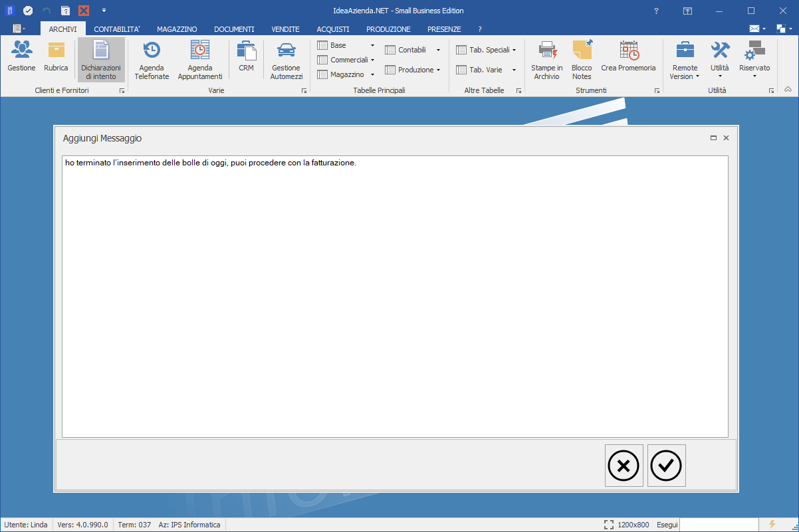This screenshot has height=532, width=799.
Task: Open Dichiarazioni di intento
Action: [101, 60]
